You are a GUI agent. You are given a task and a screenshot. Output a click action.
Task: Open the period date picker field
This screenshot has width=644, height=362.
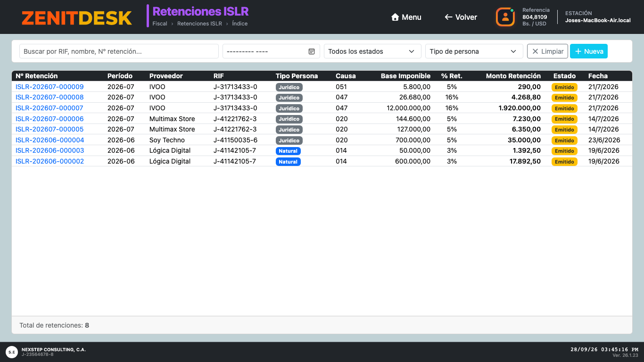[x=271, y=51]
